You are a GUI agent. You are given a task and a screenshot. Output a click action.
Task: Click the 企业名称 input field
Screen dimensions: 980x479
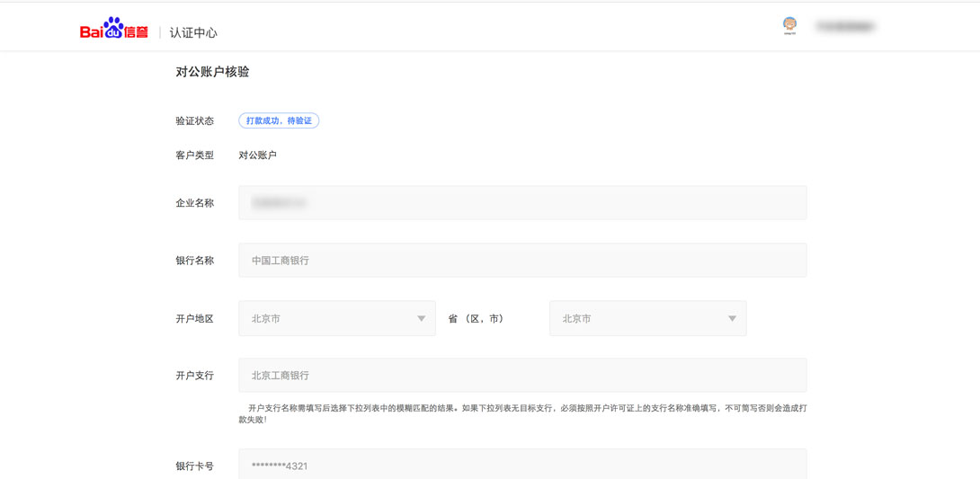(521, 203)
